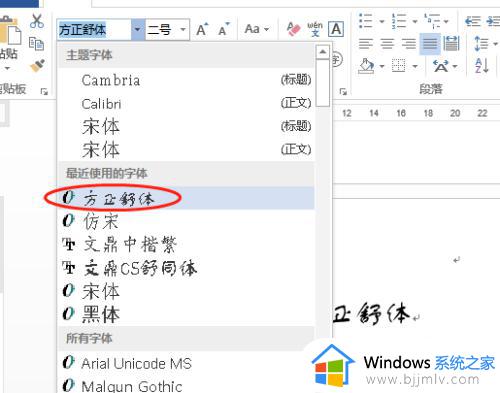Open the Multilevel List dropdown arrow
This screenshot has height=393, width=500.
(446, 21)
